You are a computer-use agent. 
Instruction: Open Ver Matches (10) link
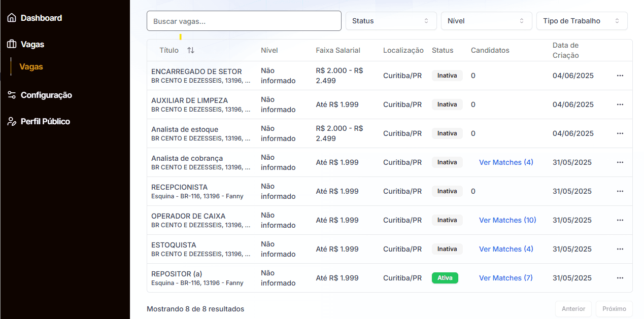507,220
